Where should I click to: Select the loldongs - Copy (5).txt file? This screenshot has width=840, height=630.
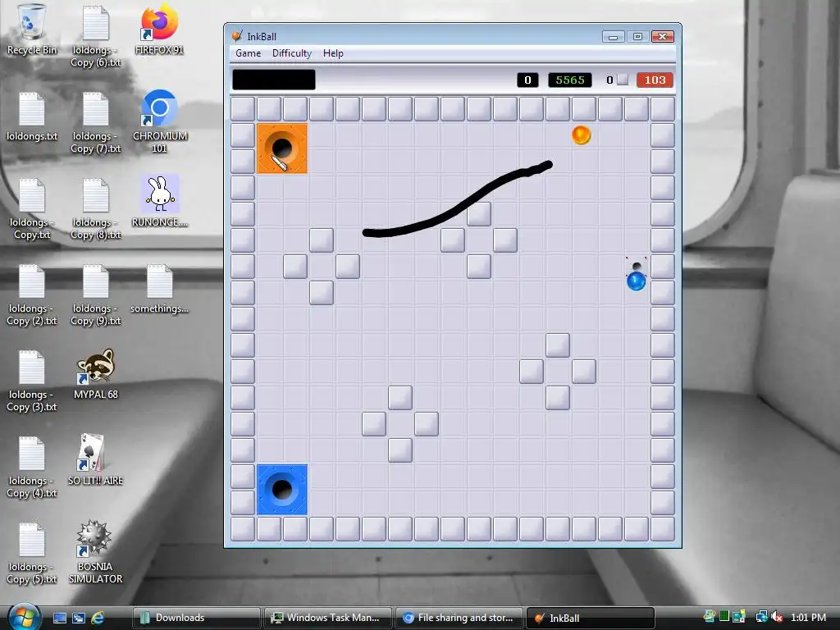coord(32,553)
